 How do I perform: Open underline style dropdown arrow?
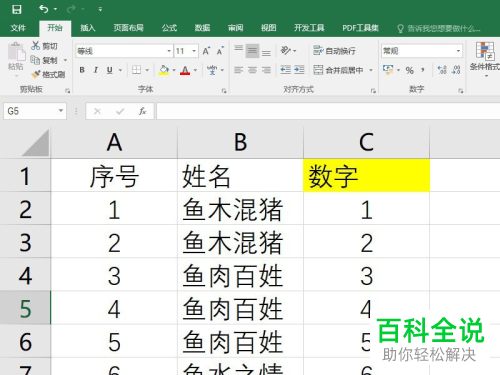point(120,70)
